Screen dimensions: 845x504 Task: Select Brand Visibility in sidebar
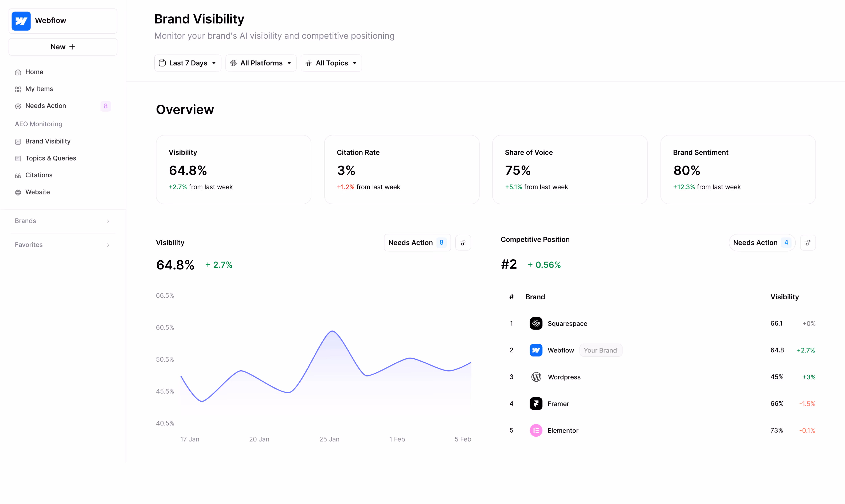63,141
